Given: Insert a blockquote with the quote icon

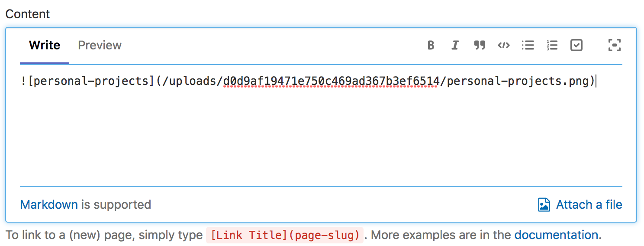Looking at the screenshot, I should click(479, 45).
